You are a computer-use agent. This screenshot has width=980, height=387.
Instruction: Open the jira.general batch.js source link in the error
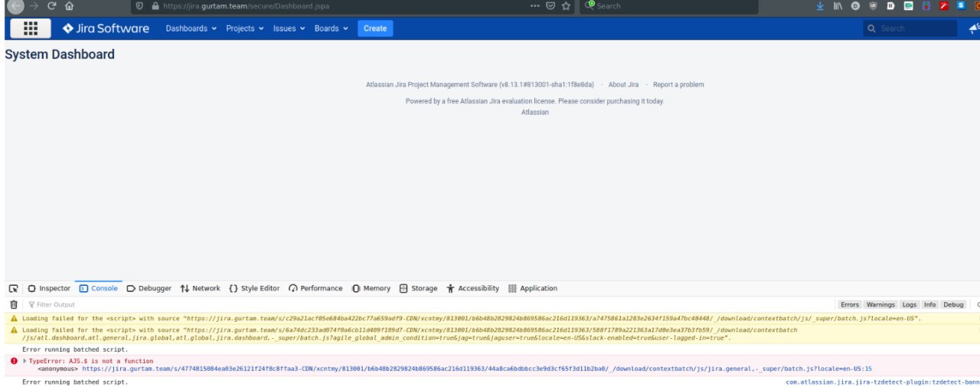[x=477, y=368]
